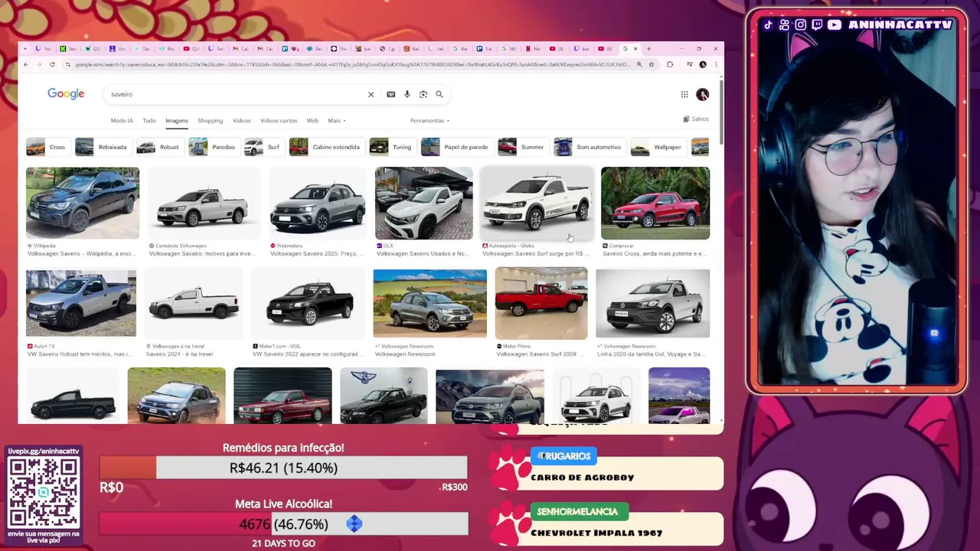
Task: Open the browser extensions puzzle icon
Action: [670, 64]
